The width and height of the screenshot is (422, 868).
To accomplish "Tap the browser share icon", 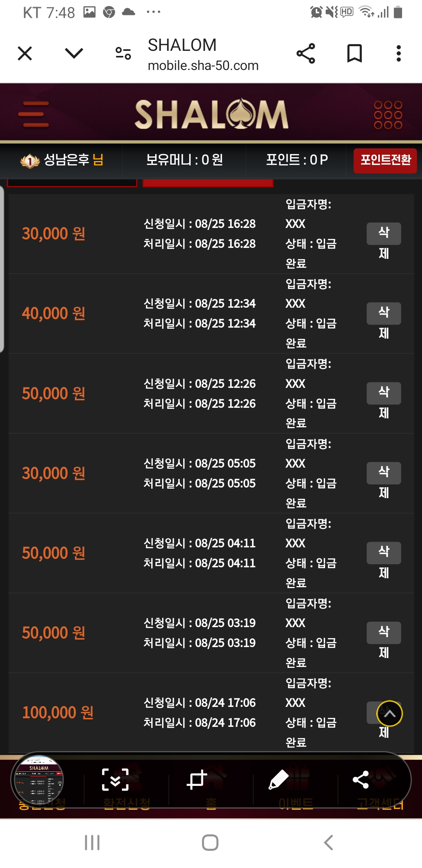I will pos(306,54).
